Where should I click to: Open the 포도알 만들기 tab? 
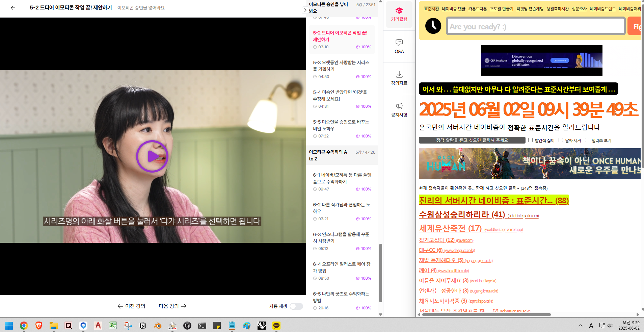coord(502,9)
